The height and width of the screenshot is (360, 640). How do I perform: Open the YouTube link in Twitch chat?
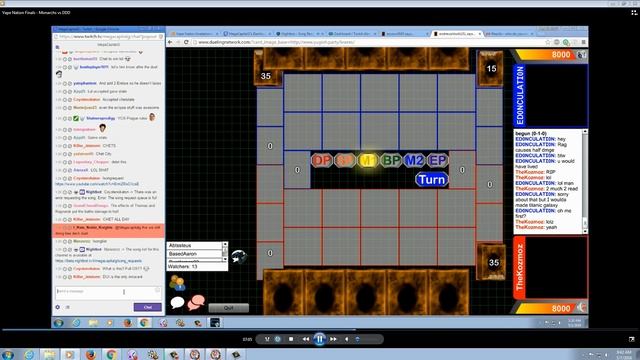coord(97,184)
